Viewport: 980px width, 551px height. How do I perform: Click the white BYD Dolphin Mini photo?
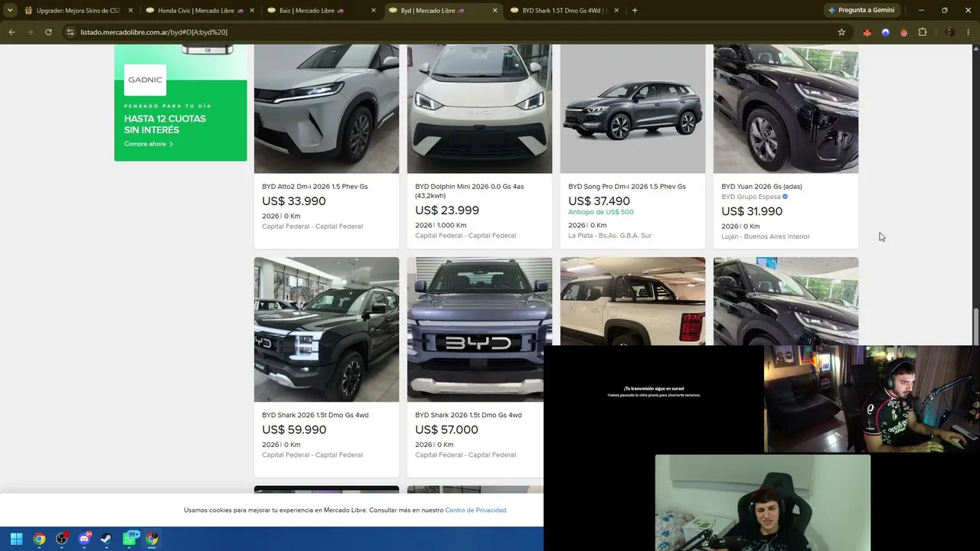click(479, 109)
